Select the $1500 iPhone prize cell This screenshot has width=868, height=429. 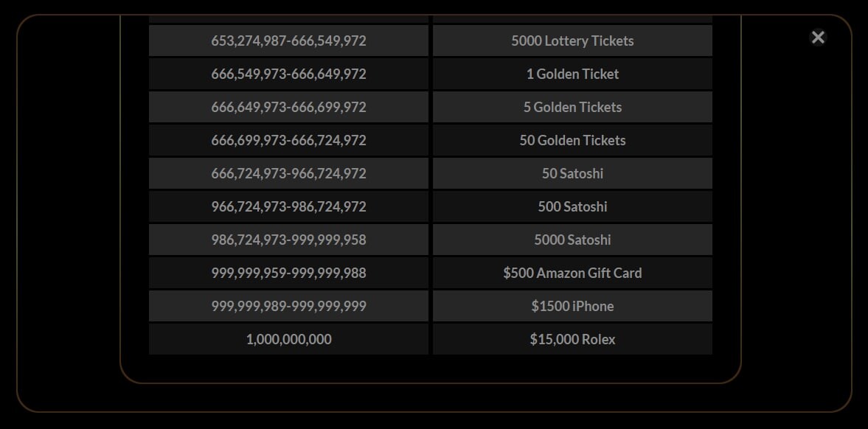(x=572, y=306)
